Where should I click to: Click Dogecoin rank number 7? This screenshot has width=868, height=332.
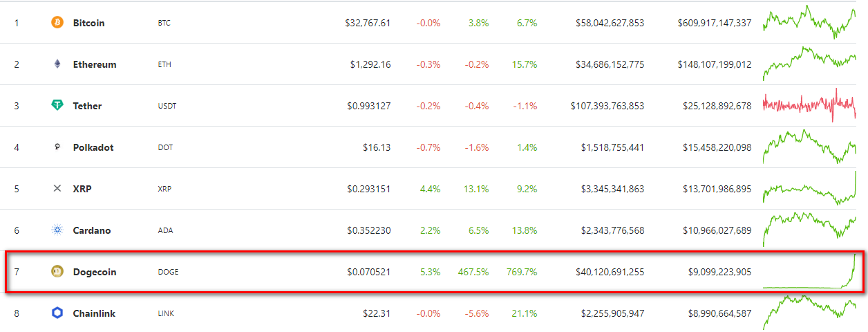pos(17,272)
